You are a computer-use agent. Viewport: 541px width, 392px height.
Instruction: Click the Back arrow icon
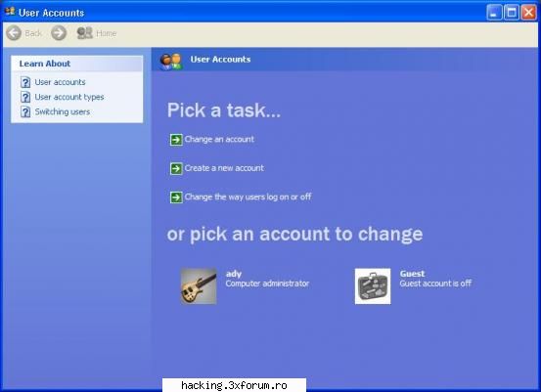coord(14,33)
